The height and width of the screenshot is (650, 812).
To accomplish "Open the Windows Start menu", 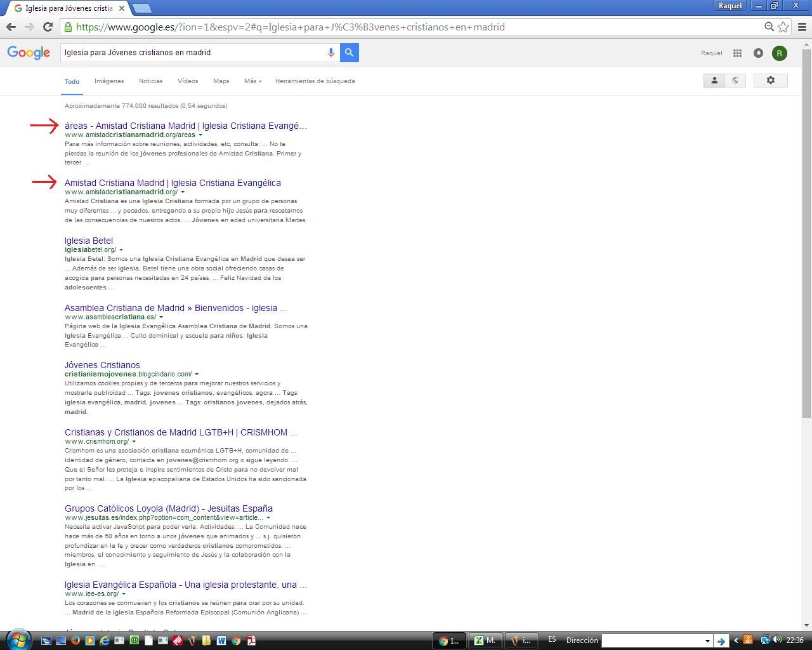I will click(18, 639).
